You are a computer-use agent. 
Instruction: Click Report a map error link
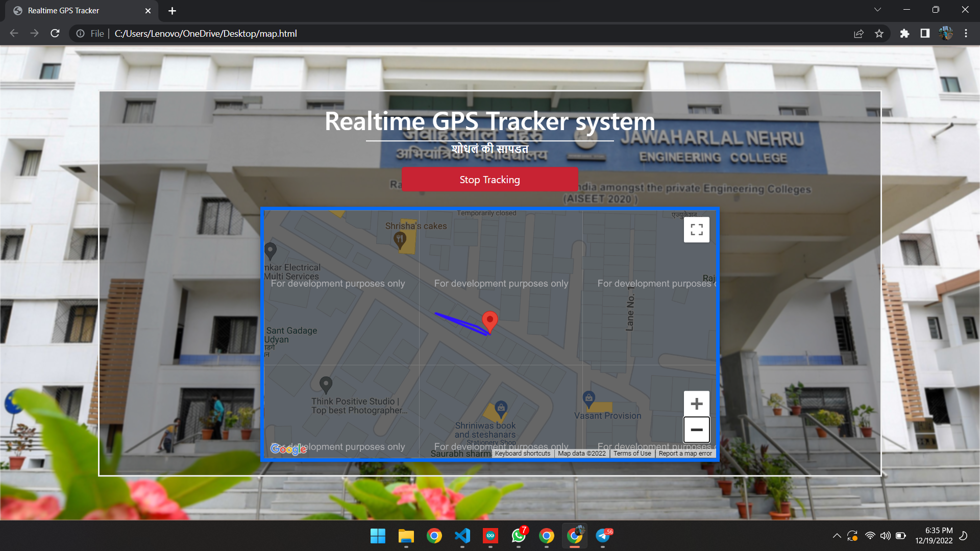point(685,453)
